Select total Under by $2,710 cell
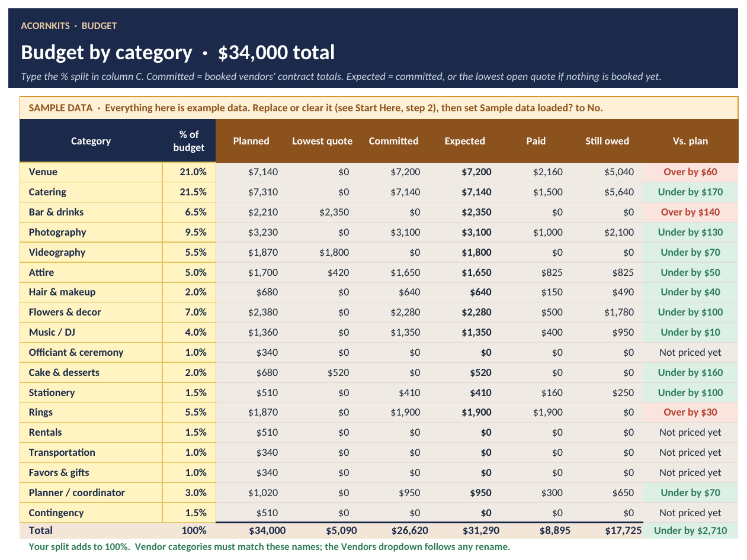Screen dimensions: 747x560 pyautogui.click(x=691, y=530)
